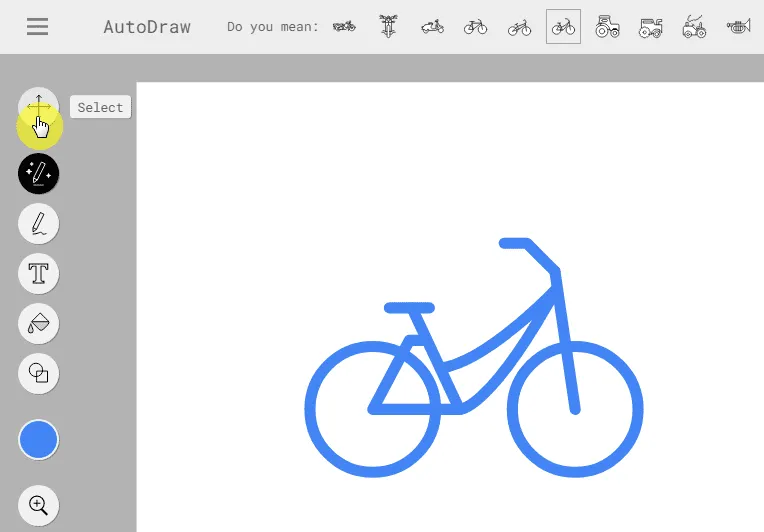Click the Zoom magnifier tool

tap(38, 506)
